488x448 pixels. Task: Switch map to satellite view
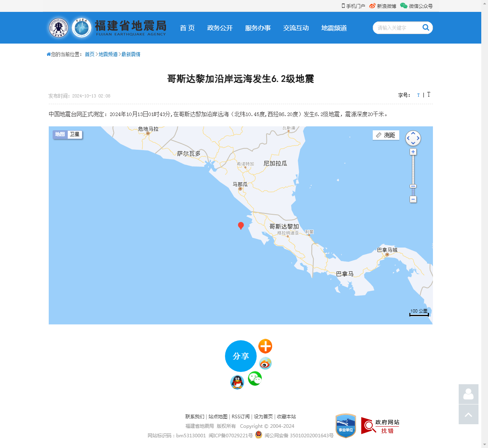click(x=74, y=134)
